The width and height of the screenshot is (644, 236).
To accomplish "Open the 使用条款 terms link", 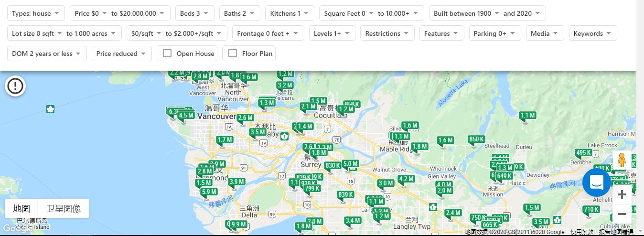I will 582,232.
